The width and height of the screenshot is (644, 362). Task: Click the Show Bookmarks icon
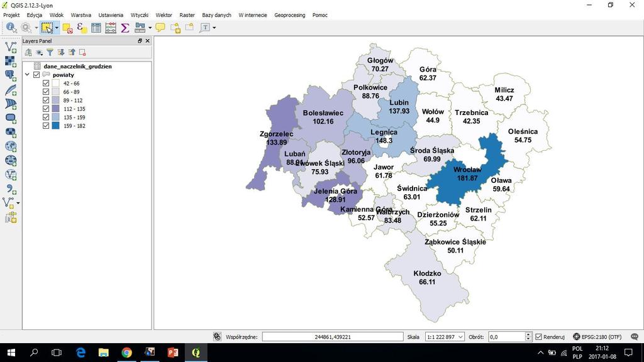(x=189, y=28)
